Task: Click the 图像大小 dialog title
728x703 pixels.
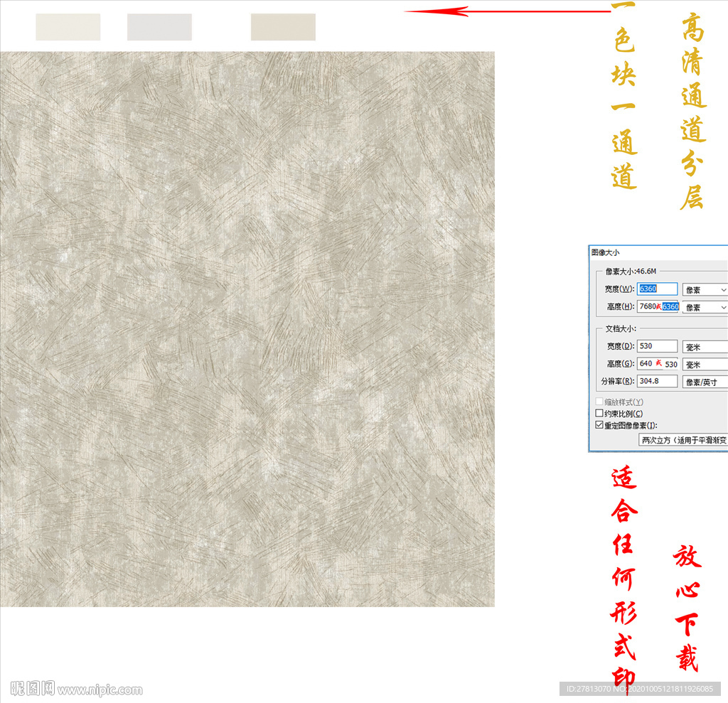Action: [x=605, y=252]
